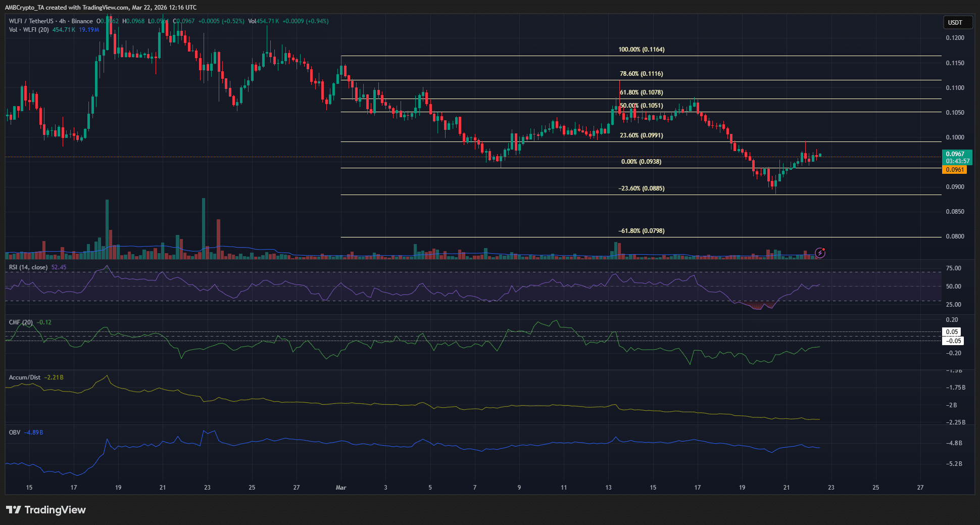The width and height of the screenshot is (980, 525).
Task: Select the RSI (14, close) indicator legend
Action: click(x=28, y=267)
